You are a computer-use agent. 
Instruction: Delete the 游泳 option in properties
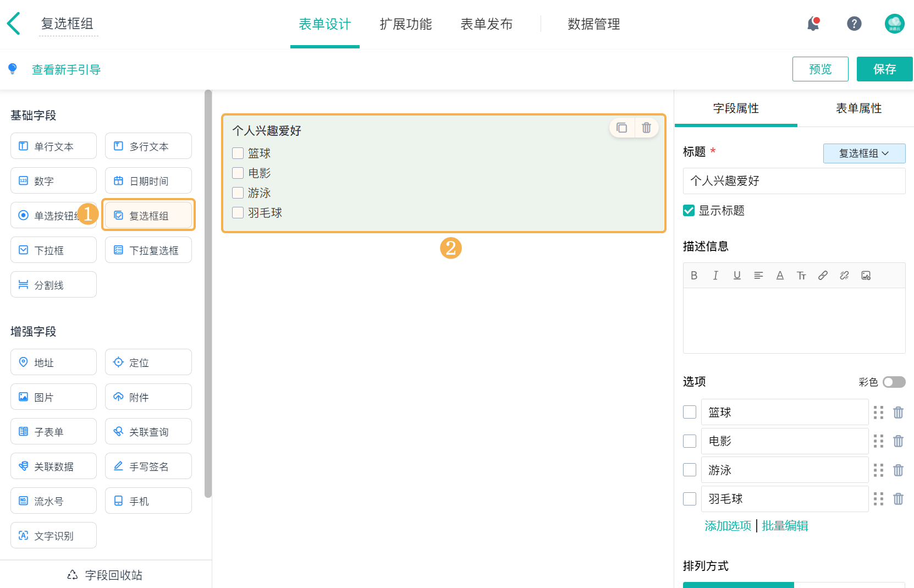pyautogui.click(x=898, y=470)
